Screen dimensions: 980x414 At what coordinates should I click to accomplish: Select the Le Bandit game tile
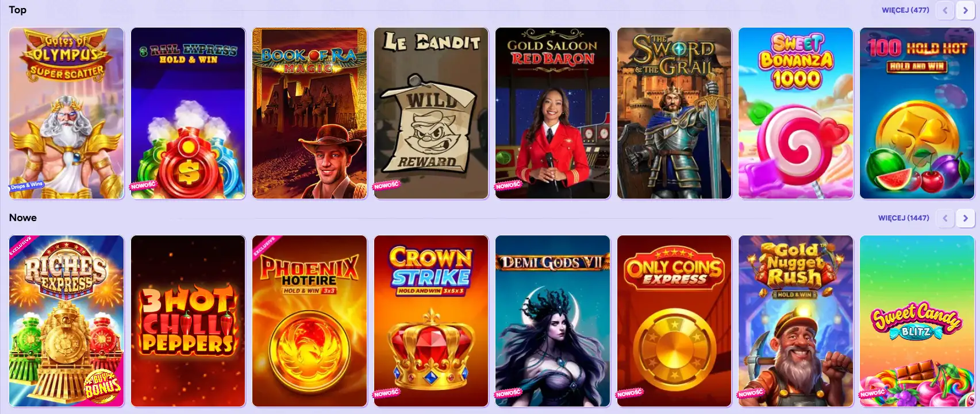431,113
